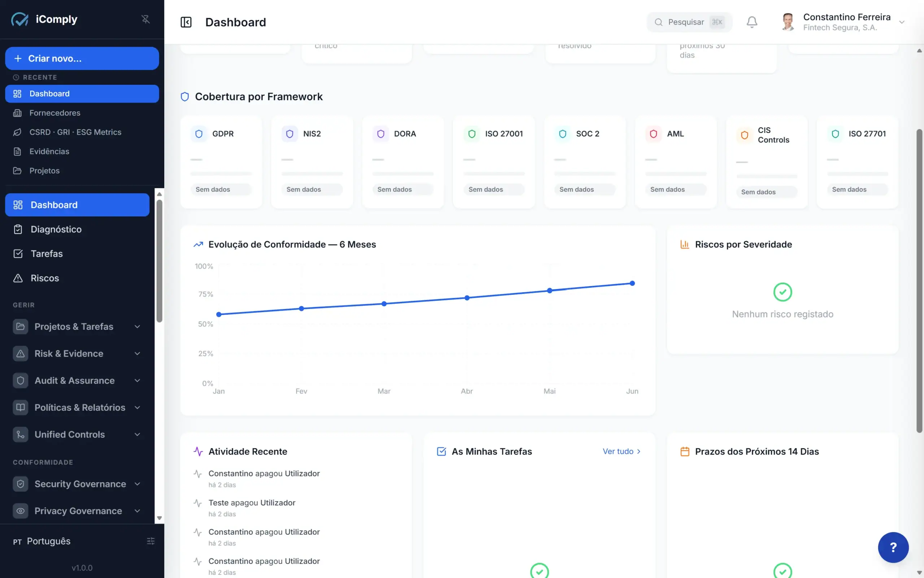
Task: Change language from Português
Action: [42, 541]
